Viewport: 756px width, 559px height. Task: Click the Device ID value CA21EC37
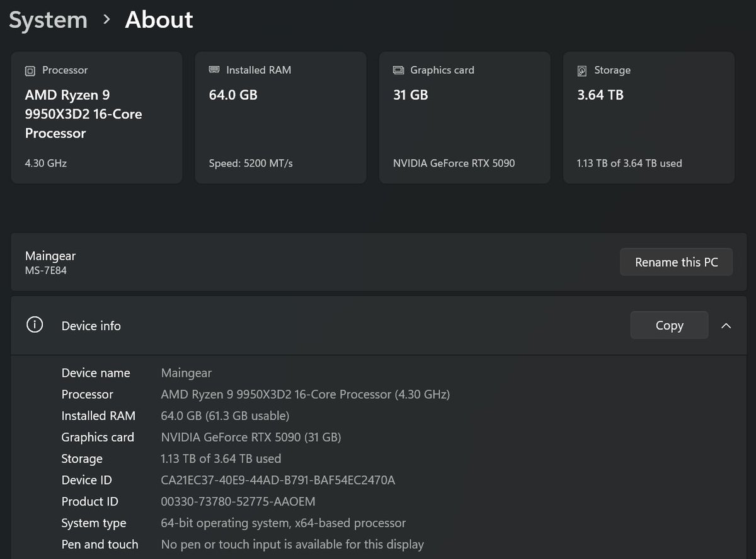278,480
